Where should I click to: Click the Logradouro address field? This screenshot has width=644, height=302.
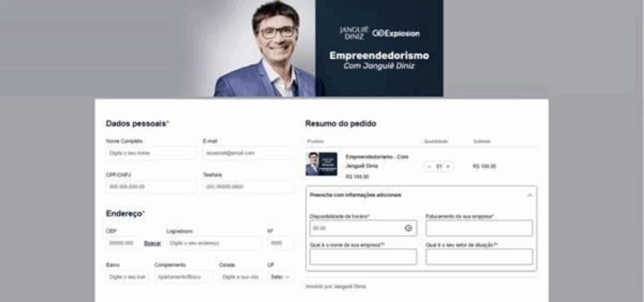[x=214, y=243]
